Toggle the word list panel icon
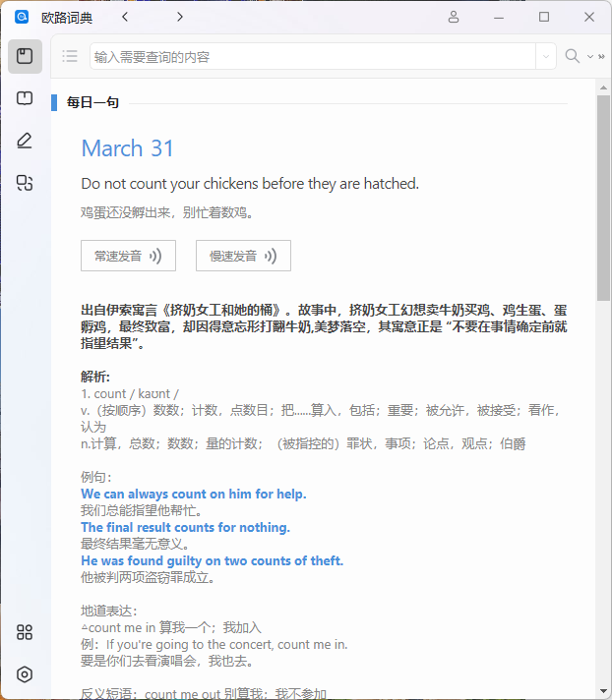The image size is (612, 700). pyautogui.click(x=70, y=56)
